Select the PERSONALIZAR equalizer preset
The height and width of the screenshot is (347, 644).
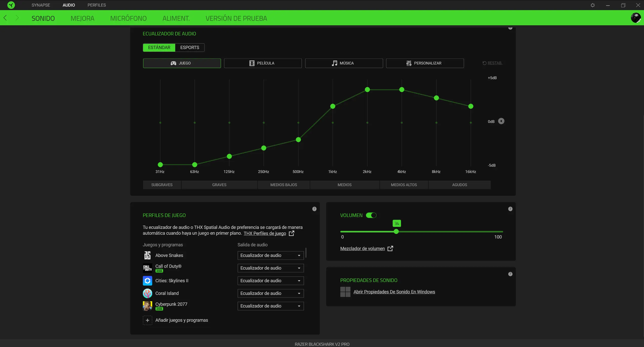pos(425,63)
